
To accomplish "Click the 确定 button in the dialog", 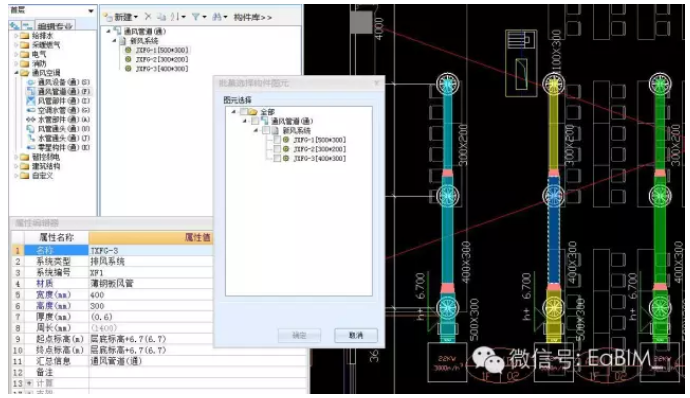I will coord(299,335).
